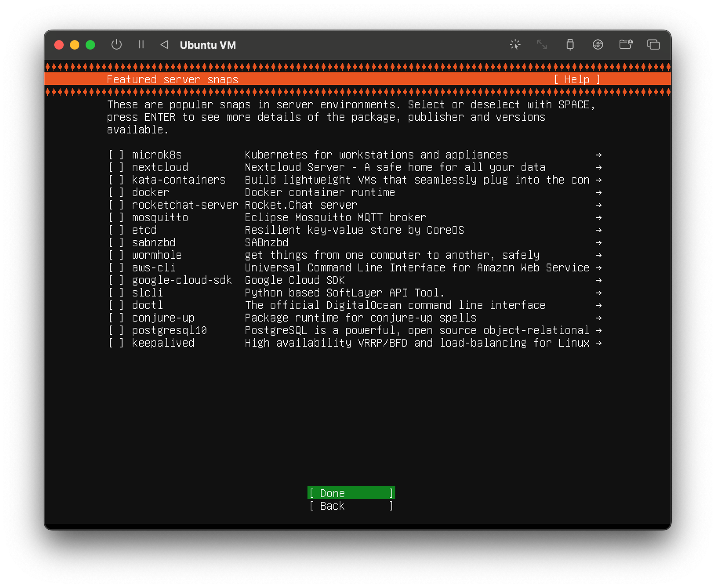Open the CD/DVD drive image icon
Screen dimensions: 715x588
[598, 45]
